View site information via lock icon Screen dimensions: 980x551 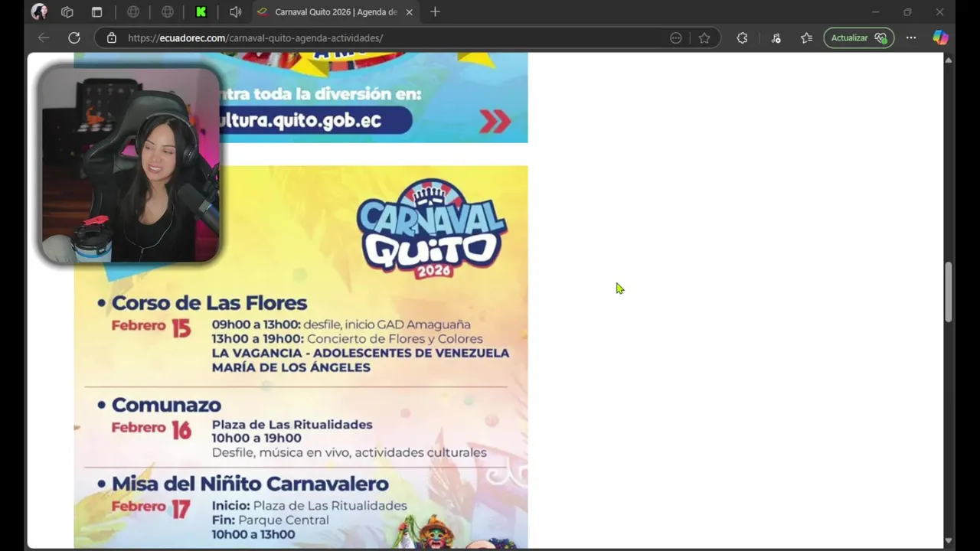point(112,37)
